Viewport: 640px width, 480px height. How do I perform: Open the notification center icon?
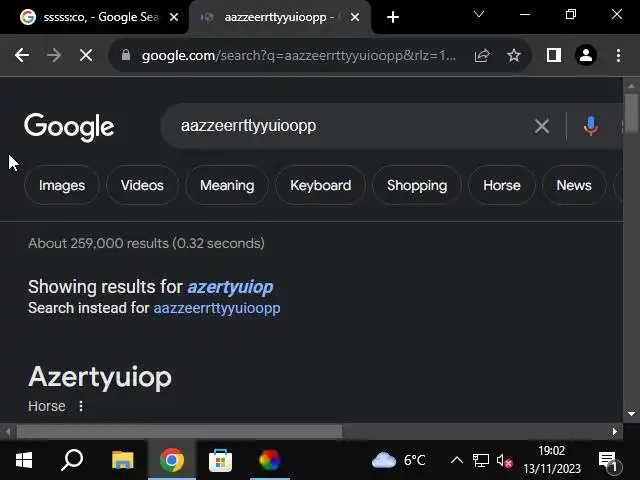coord(610,460)
